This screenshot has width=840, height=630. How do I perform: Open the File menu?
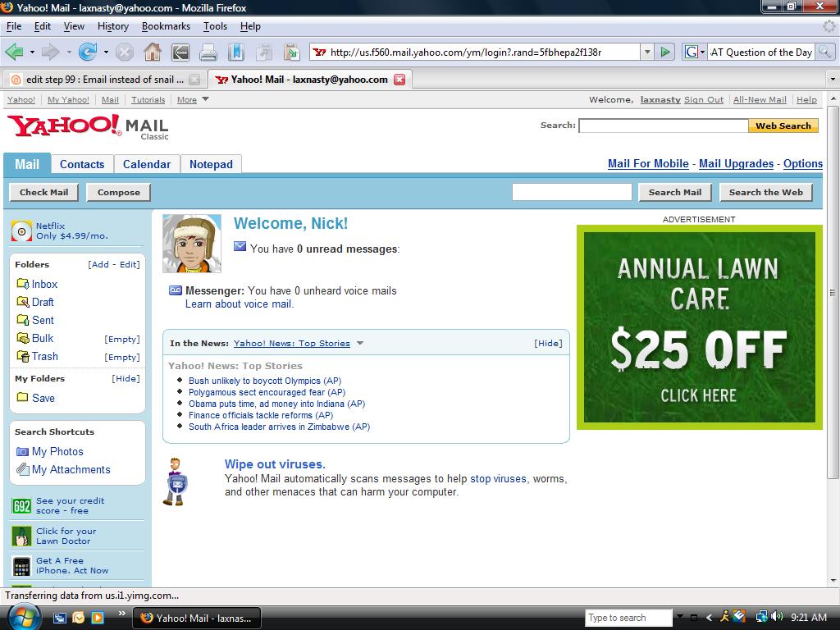14,26
